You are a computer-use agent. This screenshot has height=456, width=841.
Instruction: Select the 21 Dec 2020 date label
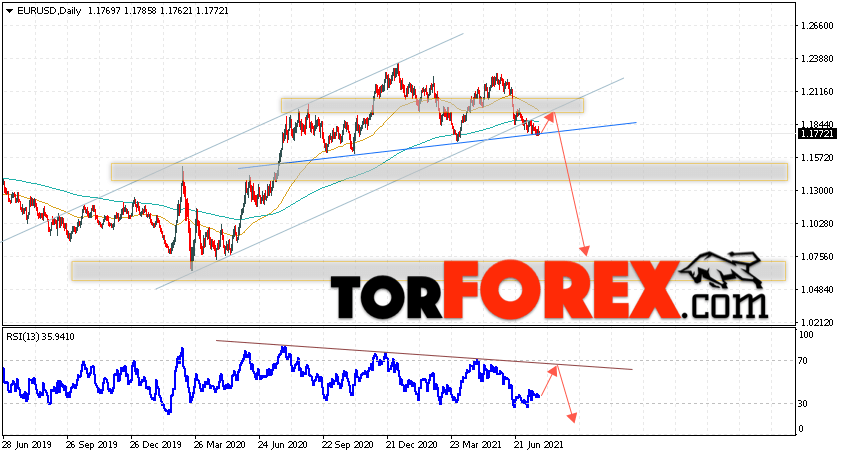[x=412, y=445]
